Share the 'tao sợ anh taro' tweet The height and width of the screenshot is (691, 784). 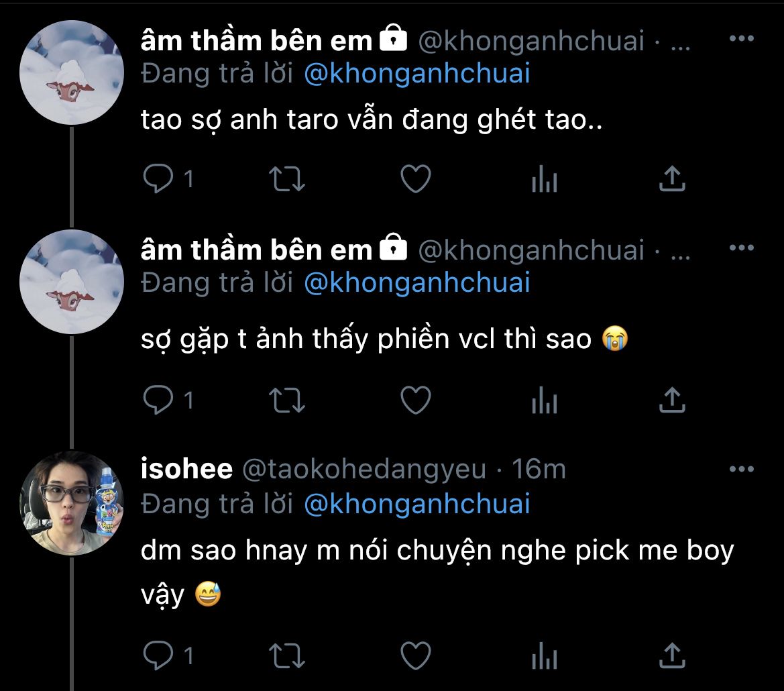672,179
